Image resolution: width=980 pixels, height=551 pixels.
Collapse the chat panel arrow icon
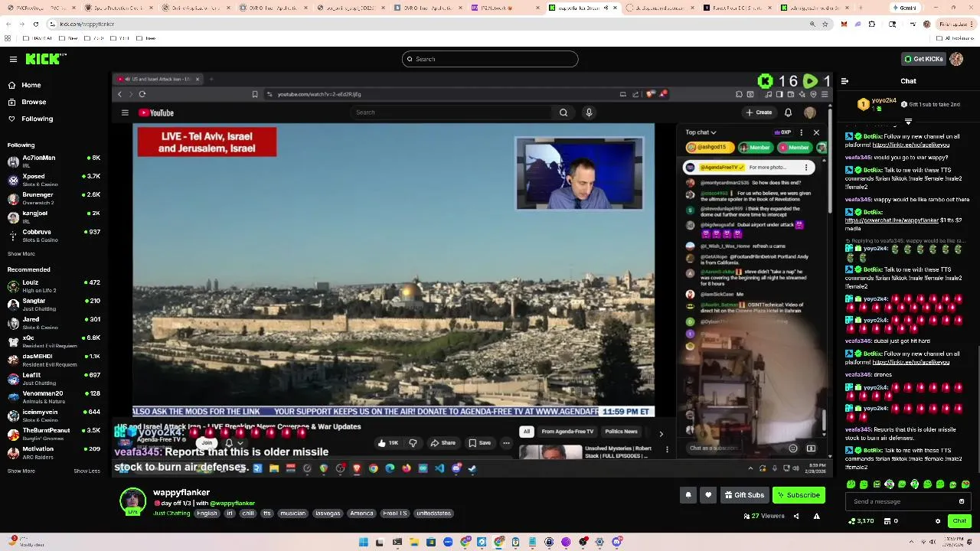tap(844, 81)
